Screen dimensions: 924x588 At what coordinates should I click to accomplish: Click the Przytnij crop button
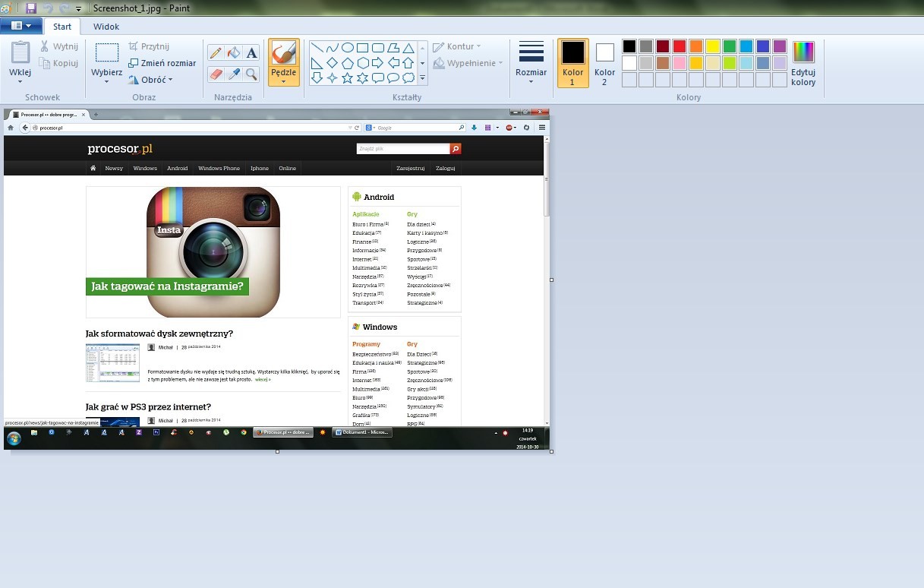point(149,46)
